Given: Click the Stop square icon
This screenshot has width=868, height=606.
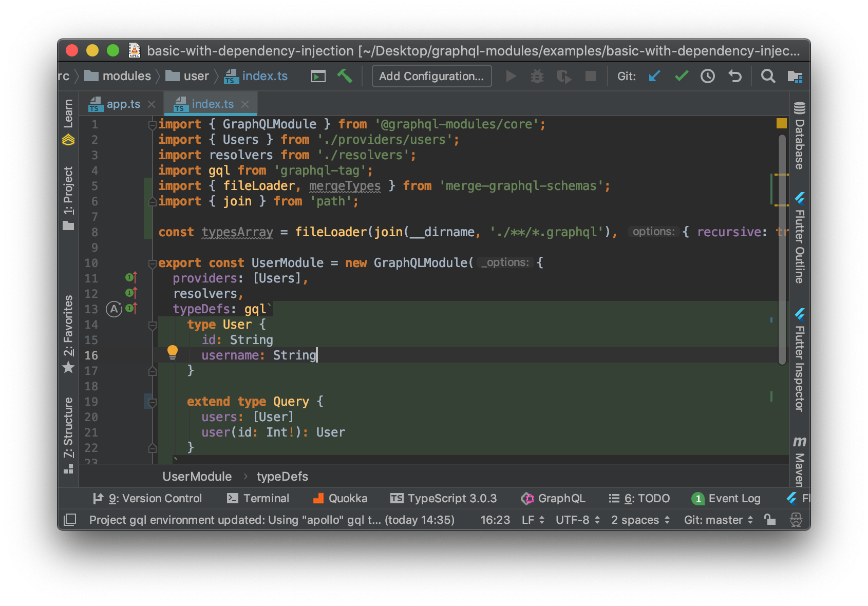Looking at the screenshot, I should coord(591,77).
